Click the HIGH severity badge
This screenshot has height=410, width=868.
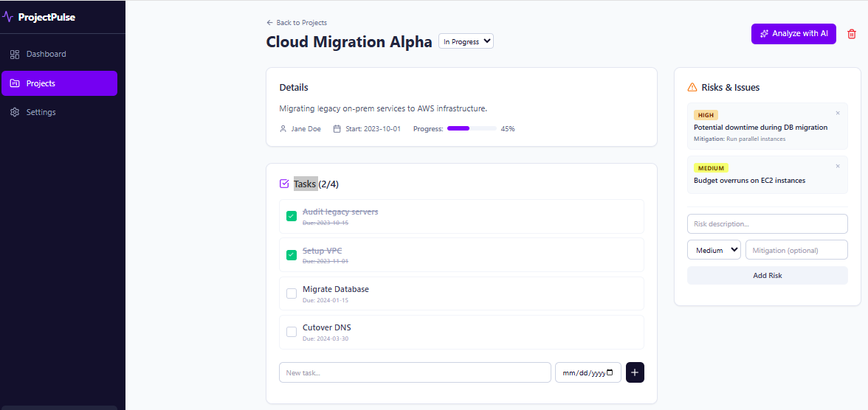[706, 115]
